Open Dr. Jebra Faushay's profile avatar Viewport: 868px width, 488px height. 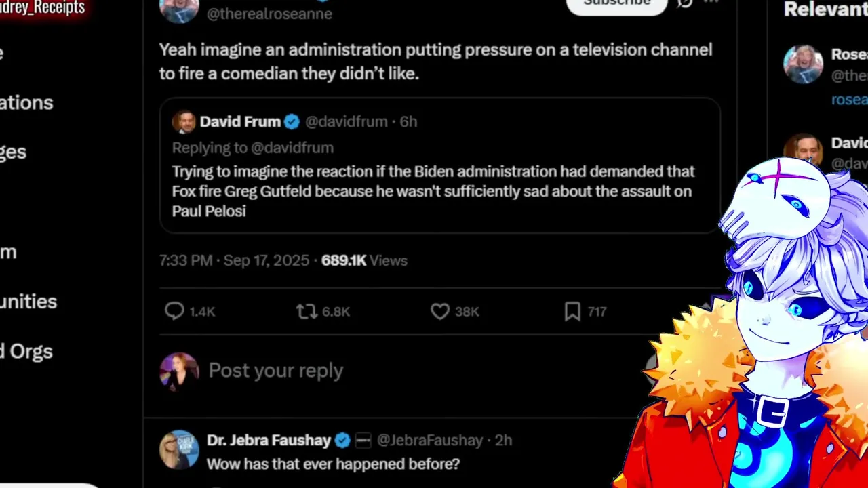[x=179, y=450]
